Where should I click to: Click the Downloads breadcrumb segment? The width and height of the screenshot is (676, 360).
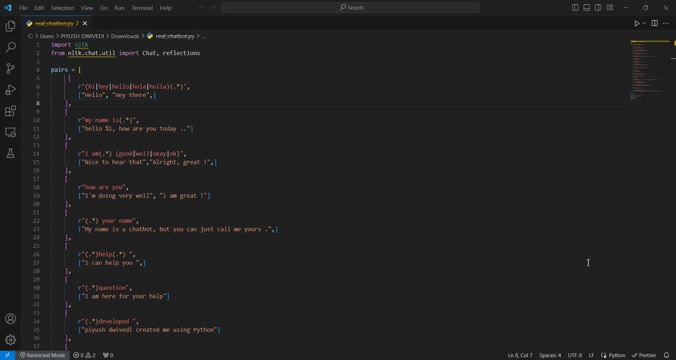[x=125, y=36]
